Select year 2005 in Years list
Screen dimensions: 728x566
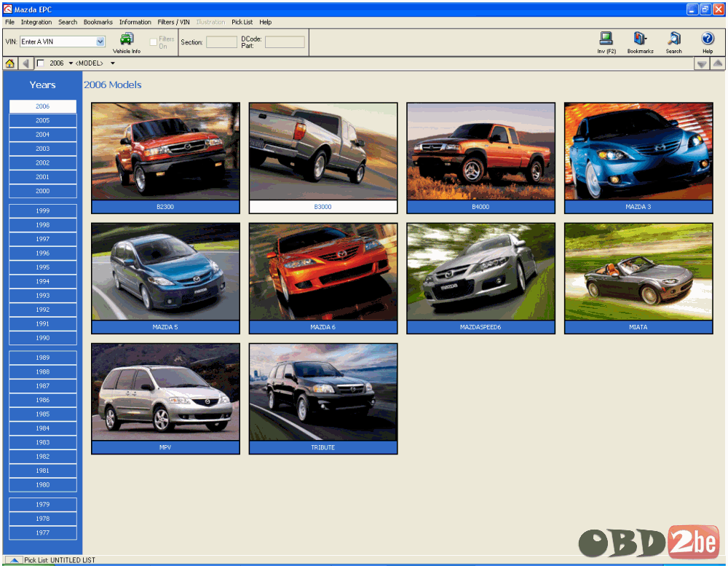(x=43, y=120)
